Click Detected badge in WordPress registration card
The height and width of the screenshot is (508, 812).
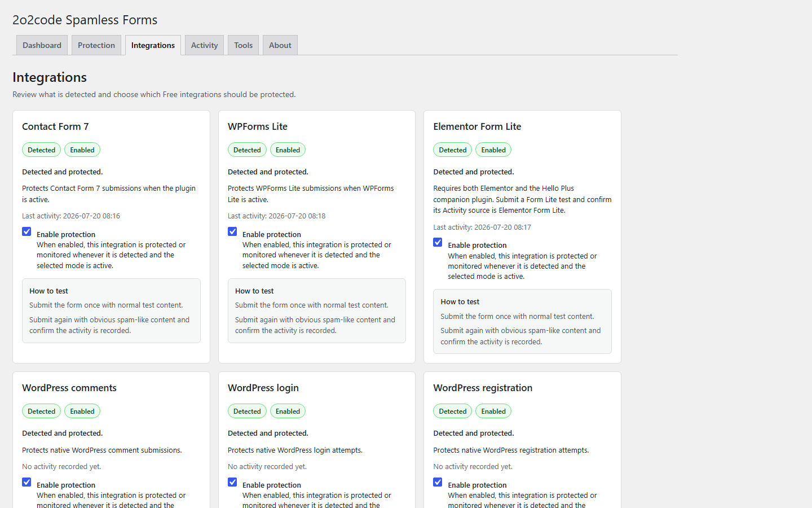click(453, 411)
